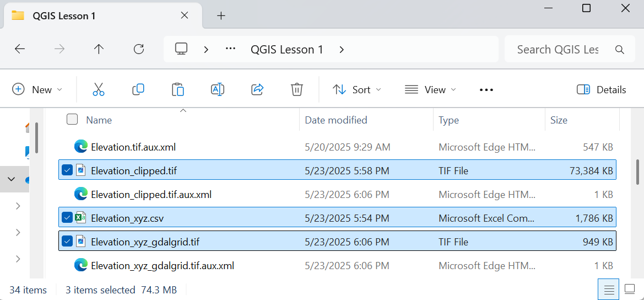Click the Cut scissors icon
Screen dimensions: 644x300
click(x=99, y=89)
